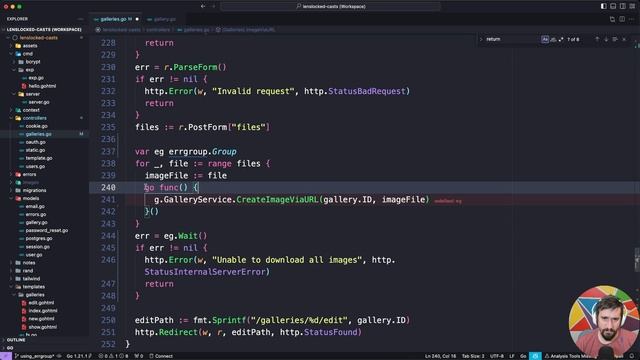Toggle primary sidebar layout icon
The width and height of the screenshot is (640, 360).
coord(603,7)
